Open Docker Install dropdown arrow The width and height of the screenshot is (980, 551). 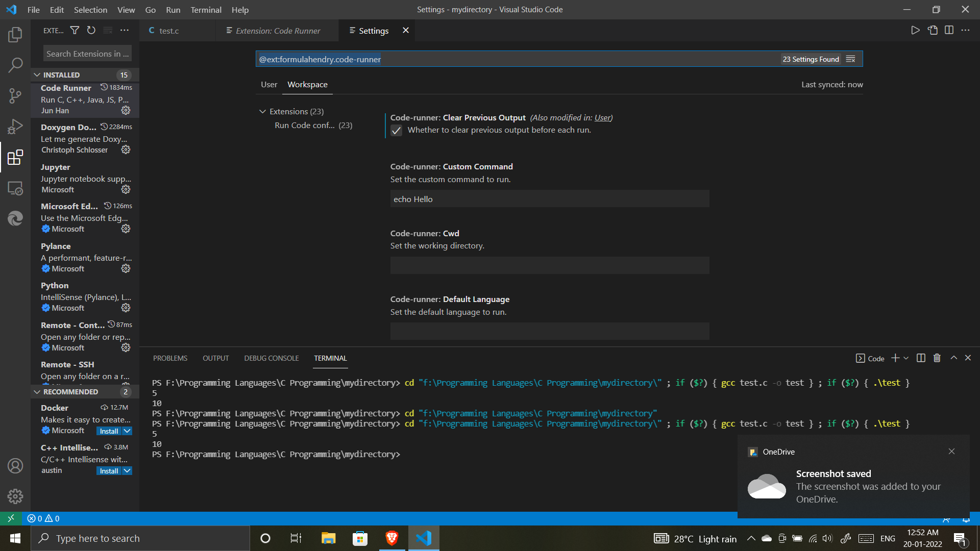click(x=127, y=431)
